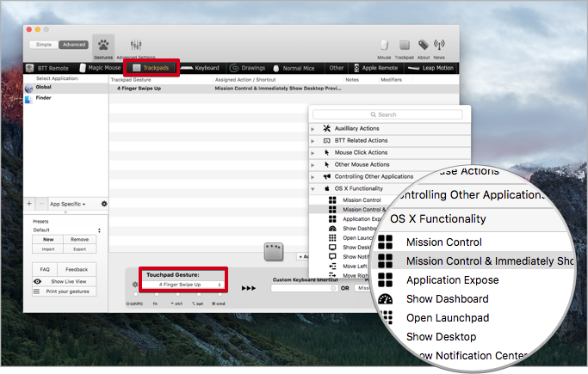Image resolution: width=588 pixels, height=374 pixels.
Task: Click the Finder app icon
Action: (28, 100)
